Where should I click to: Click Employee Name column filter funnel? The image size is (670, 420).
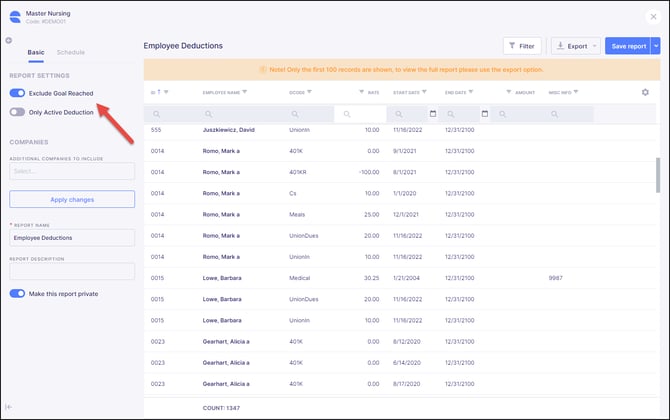[x=244, y=92]
